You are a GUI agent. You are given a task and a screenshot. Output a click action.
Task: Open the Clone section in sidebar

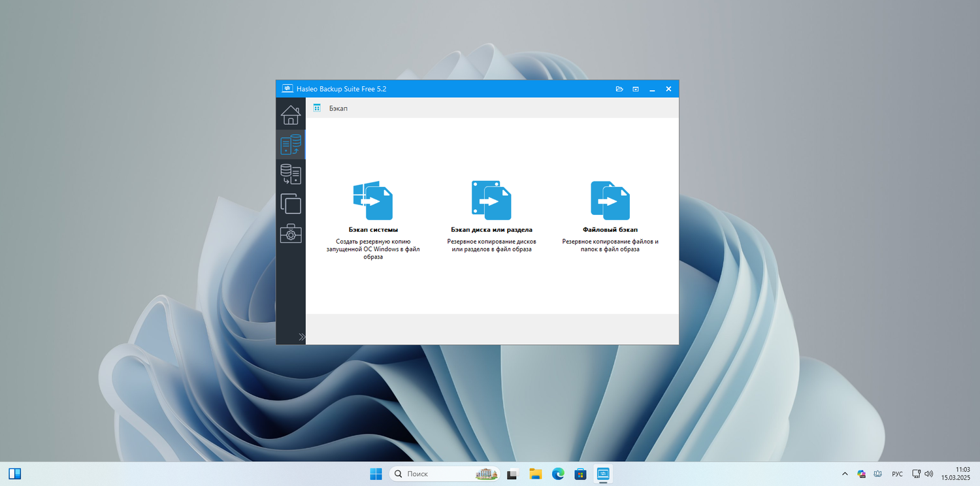(291, 204)
